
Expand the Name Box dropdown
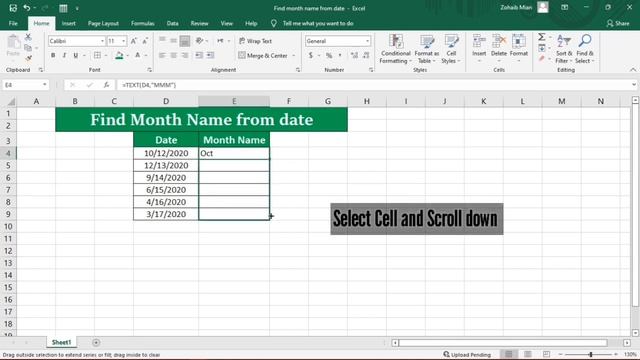coord(44,85)
